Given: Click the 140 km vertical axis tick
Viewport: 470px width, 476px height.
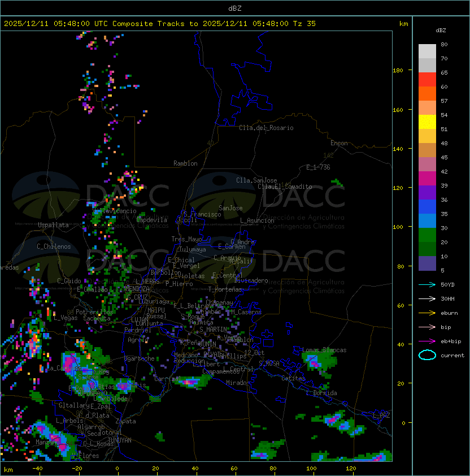Looking at the screenshot, I should (x=398, y=149).
